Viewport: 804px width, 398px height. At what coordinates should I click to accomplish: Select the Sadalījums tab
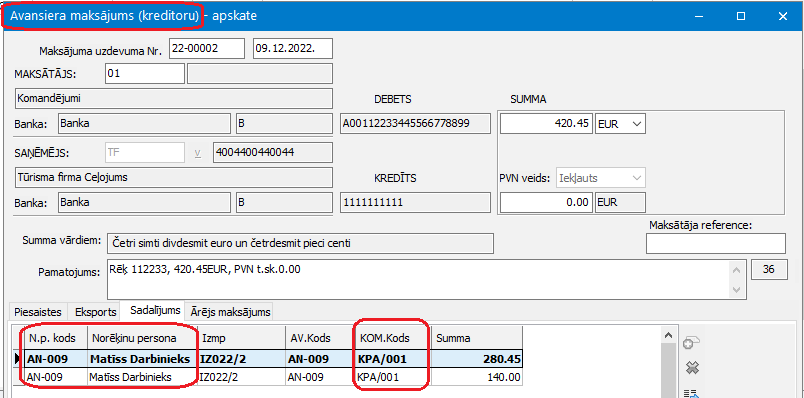coord(155,310)
